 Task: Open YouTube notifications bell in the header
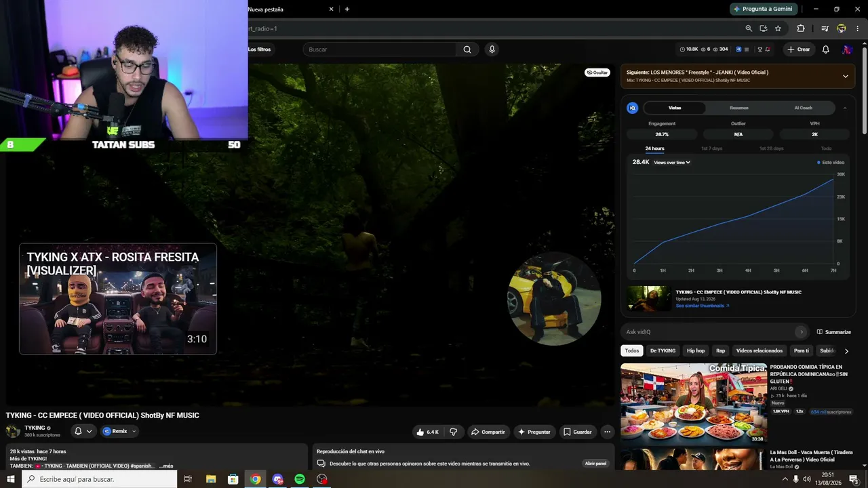825,49
